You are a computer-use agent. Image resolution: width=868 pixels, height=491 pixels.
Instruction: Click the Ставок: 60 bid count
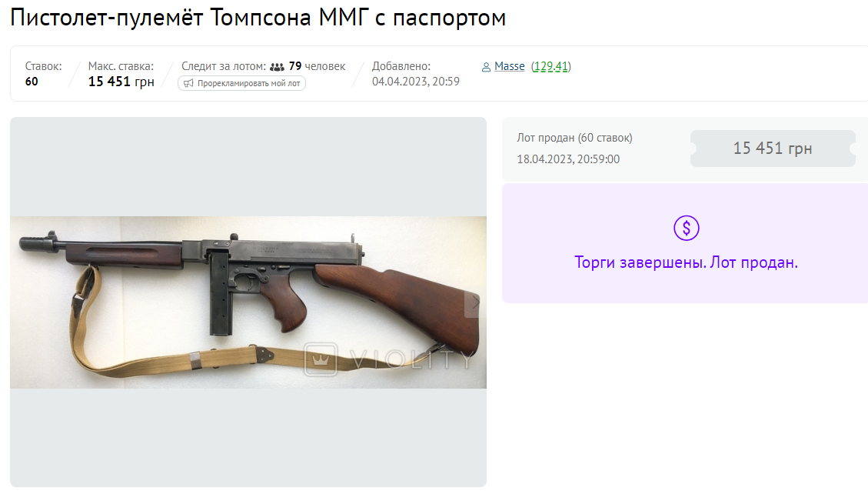[43, 74]
